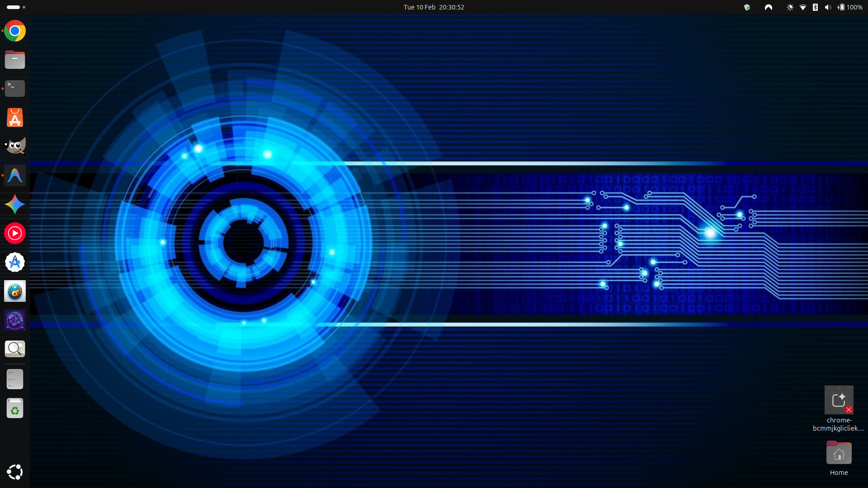Image resolution: width=868 pixels, height=488 pixels.
Task: Launch the Terminal from the dock
Action: (x=15, y=89)
